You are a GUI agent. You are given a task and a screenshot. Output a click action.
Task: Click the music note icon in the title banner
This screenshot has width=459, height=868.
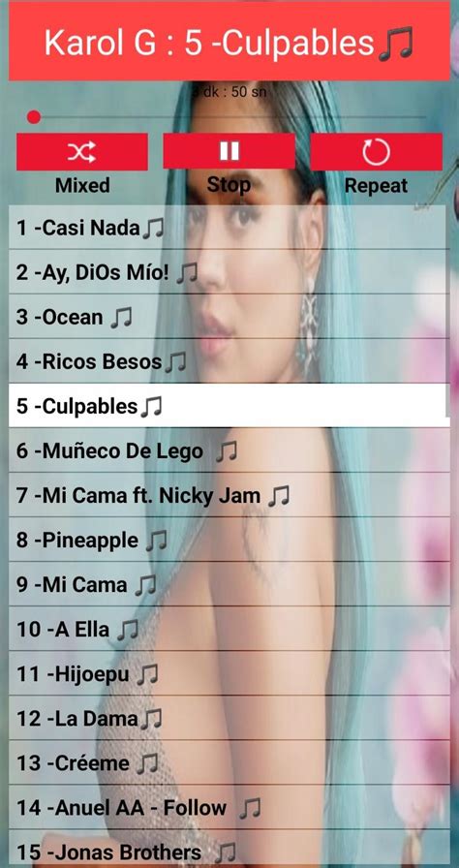pyautogui.click(x=396, y=44)
